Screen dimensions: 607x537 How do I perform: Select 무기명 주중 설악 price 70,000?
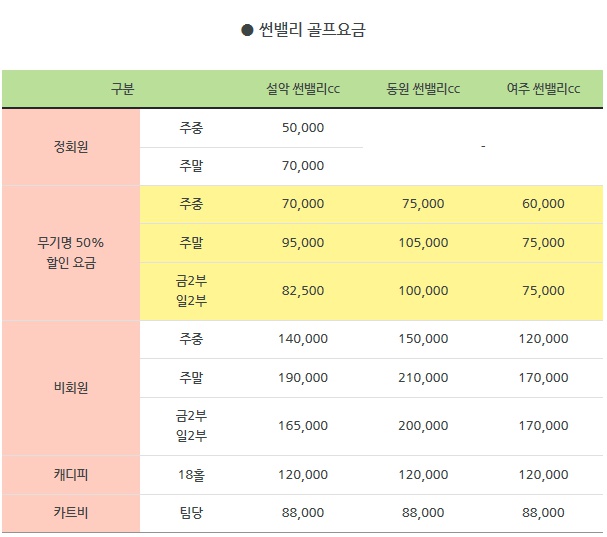(x=303, y=204)
